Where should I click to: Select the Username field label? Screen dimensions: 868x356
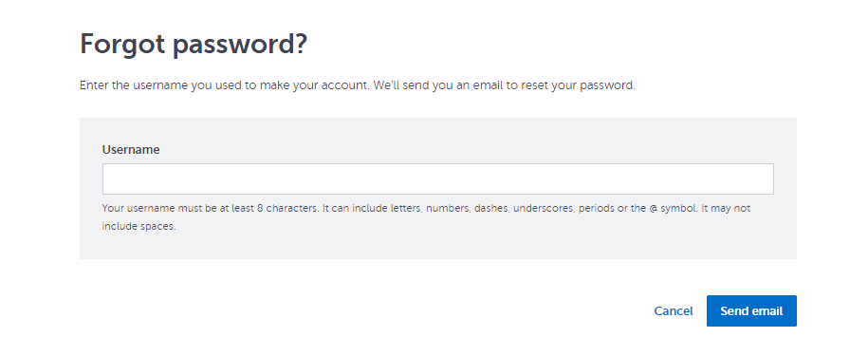coord(131,149)
